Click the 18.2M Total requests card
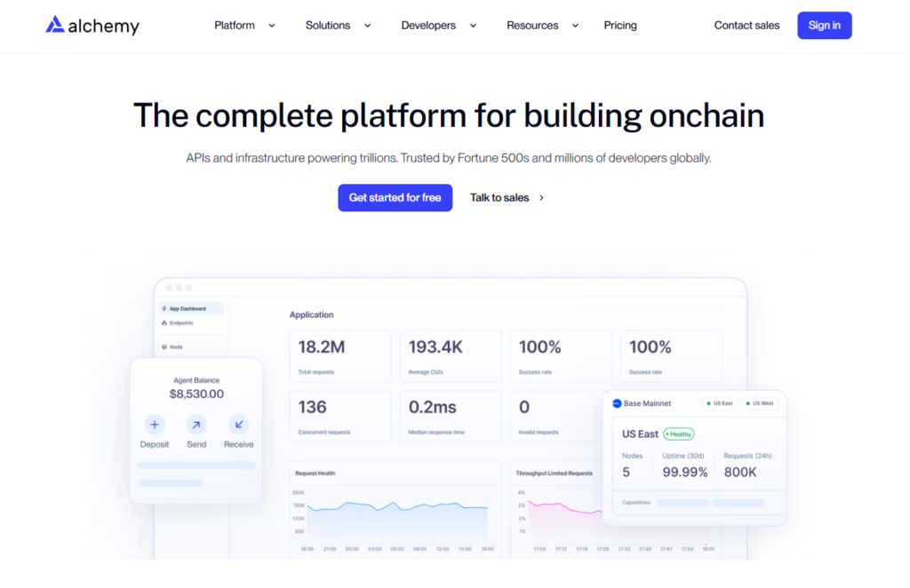Screen dimensions: 910x588 [340, 356]
